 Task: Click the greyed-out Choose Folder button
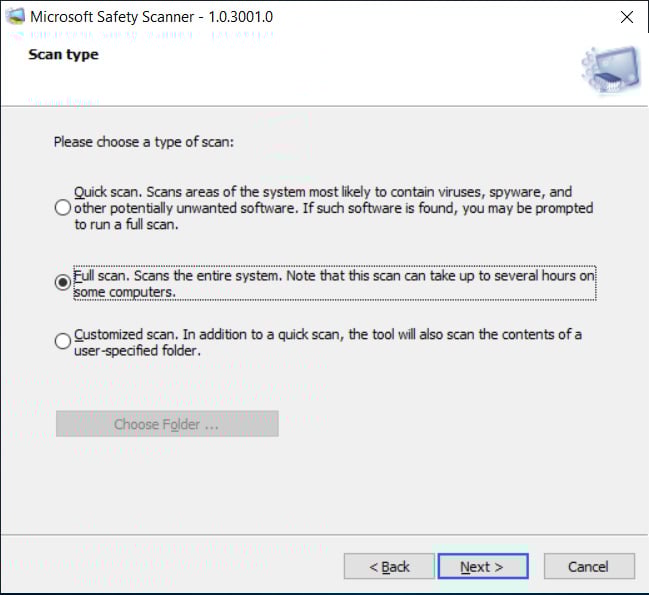tap(167, 424)
